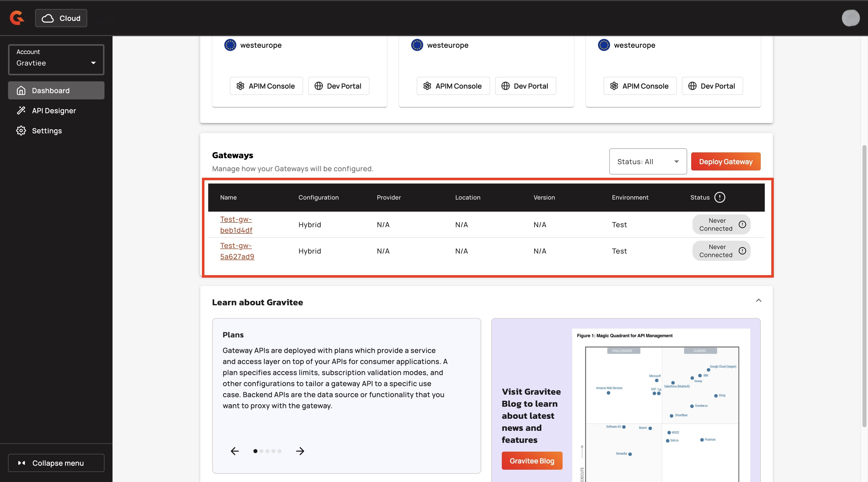Expand the Status: All filter dropdown
Viewport: 868px width, 482px height.
click(648, 162)
